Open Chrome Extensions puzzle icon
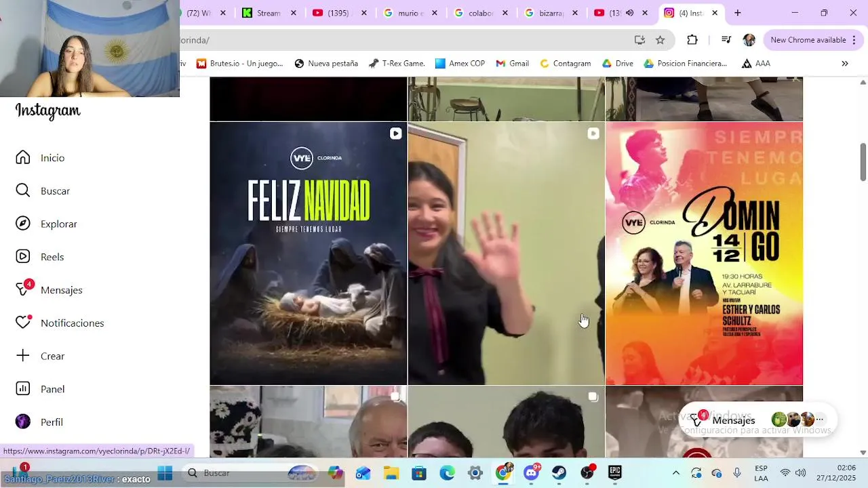Image resolution: width=868 pixels, height=488 pixels. (692, 40)
